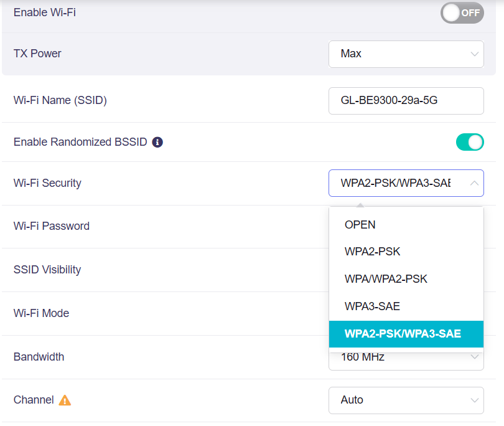This screenshot has width=504, height=426.
Task: Click the Wi-Fi Name SSID text field
Action: click(x=406, y=100)
